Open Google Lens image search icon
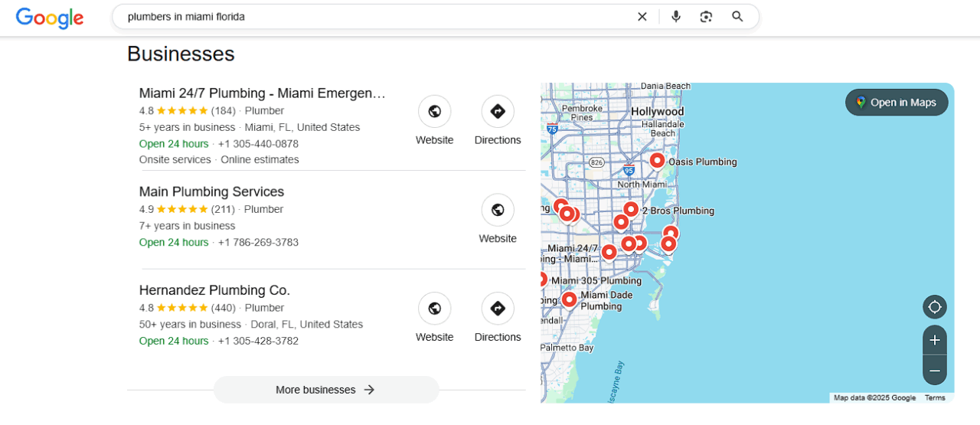The height and width of the screenshot is (425, 980). click(706, 17)
